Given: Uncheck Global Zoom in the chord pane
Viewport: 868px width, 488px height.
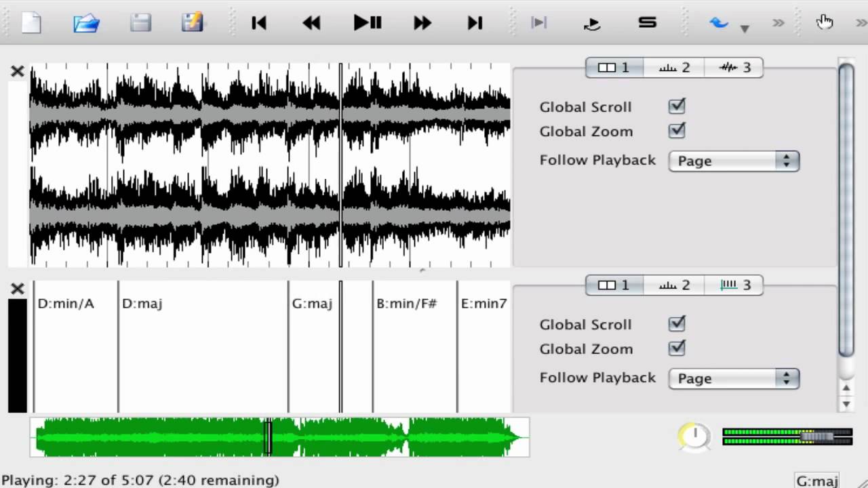Looking at the screenshot, I should tap(677, 348).
